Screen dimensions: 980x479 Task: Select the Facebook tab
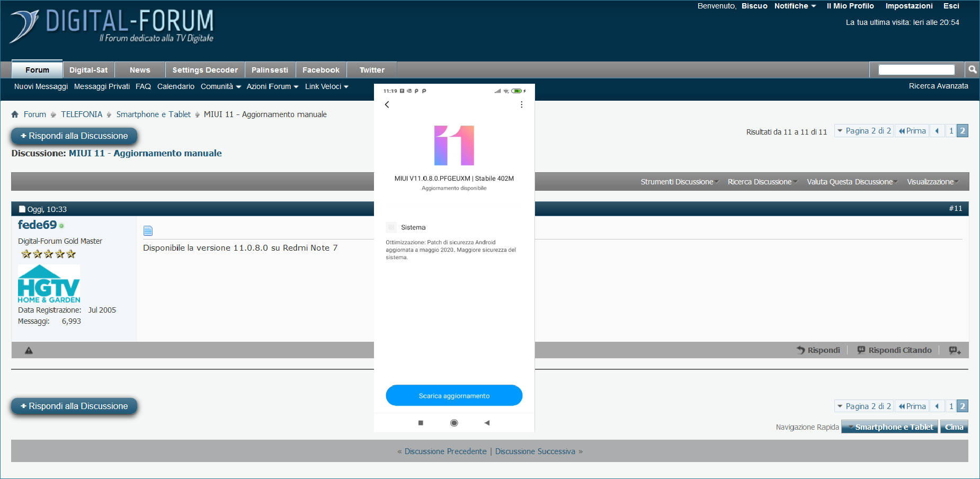click(321, 70)
